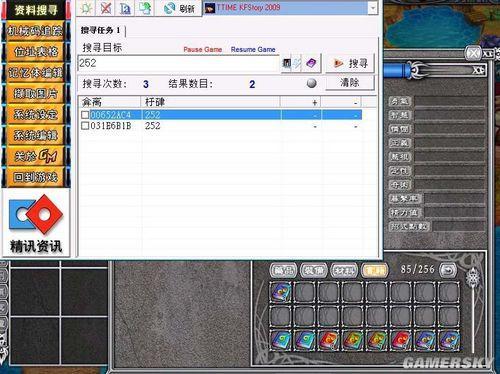
Task: Click the '-' column header
Action: pos(341,102)
